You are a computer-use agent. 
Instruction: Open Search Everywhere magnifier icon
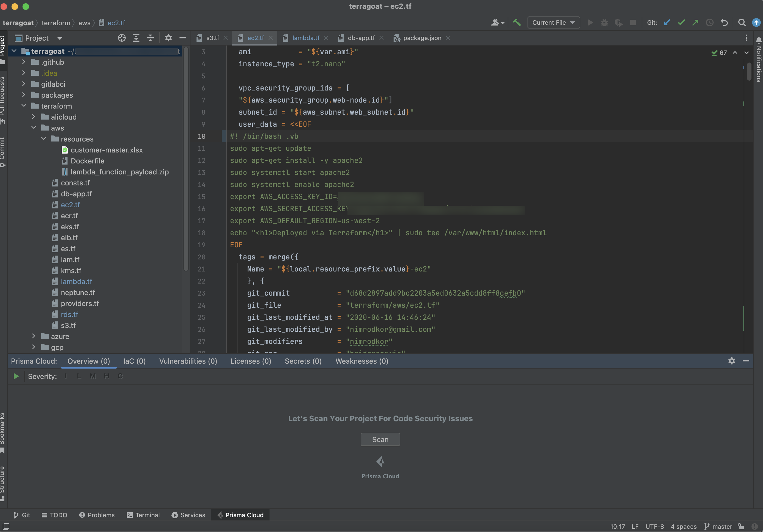[742, 22]
